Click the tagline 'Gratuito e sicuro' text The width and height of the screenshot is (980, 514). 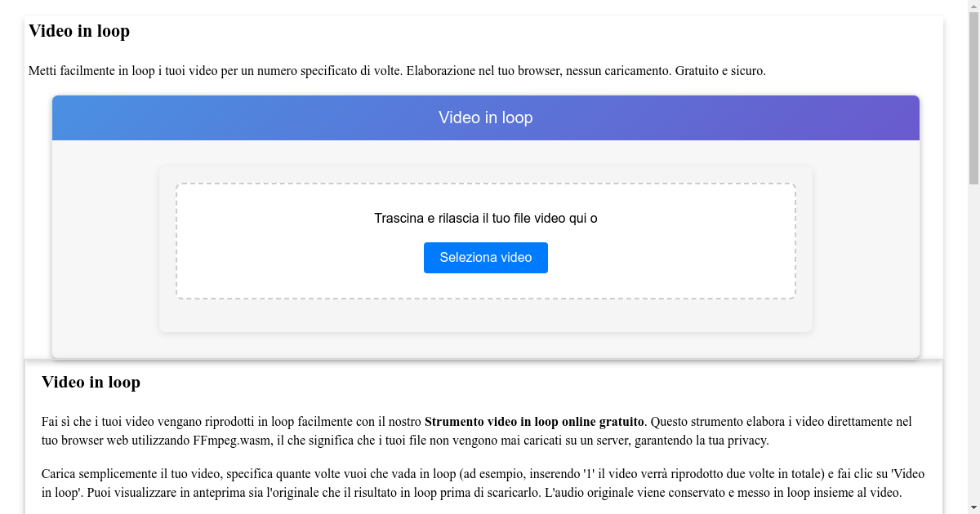[x=721, y=71]
